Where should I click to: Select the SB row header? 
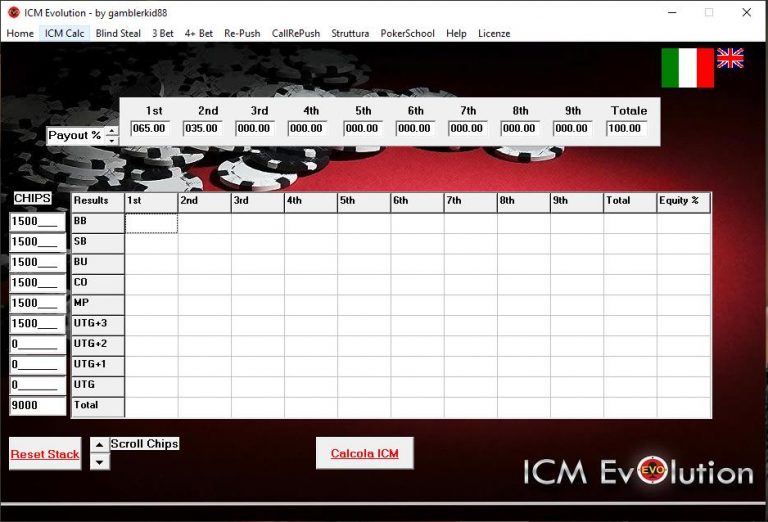pos(98,243)
